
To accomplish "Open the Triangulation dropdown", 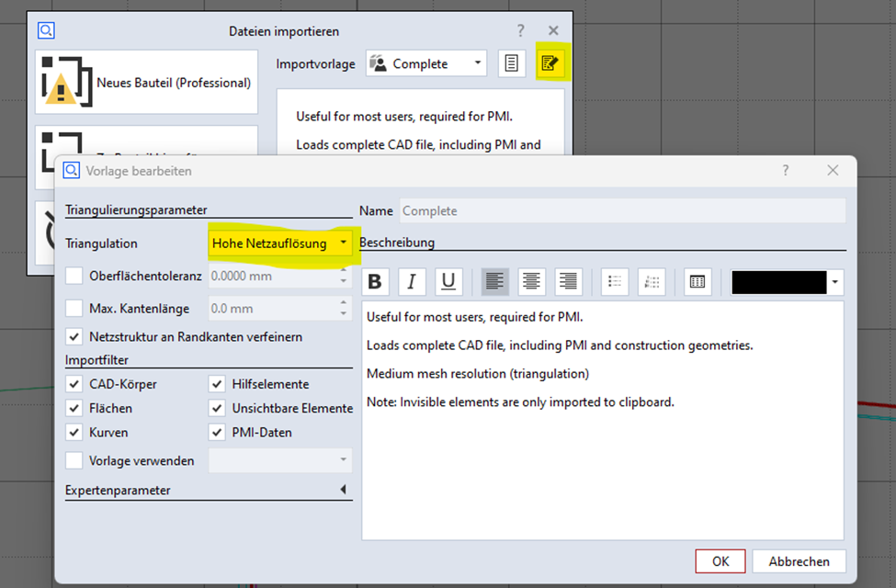I will (x=280, y=243).
